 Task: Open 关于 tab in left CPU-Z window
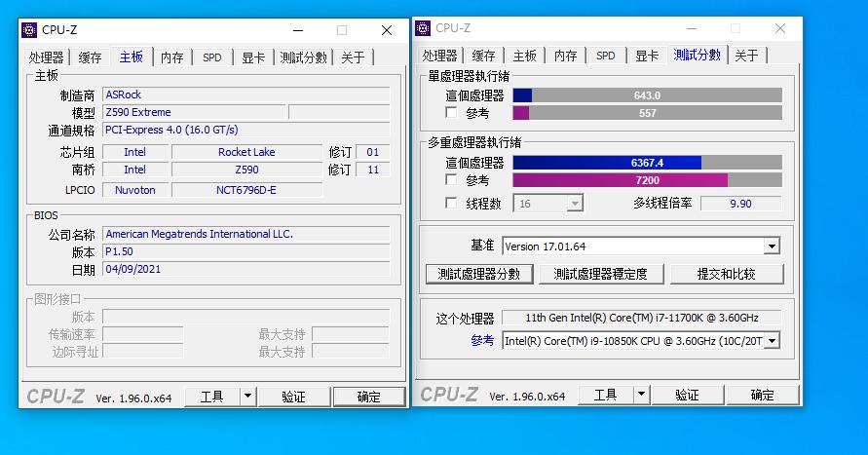point(353,57)
